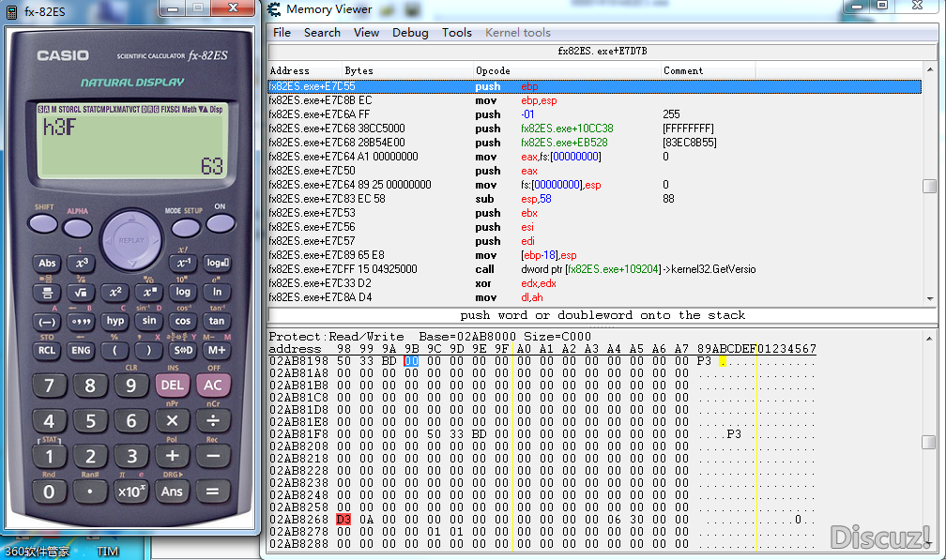The height and width of the screenshot is (560, 946).
Task: Click the division key on the calculator
Action: [x=213, y=420]
